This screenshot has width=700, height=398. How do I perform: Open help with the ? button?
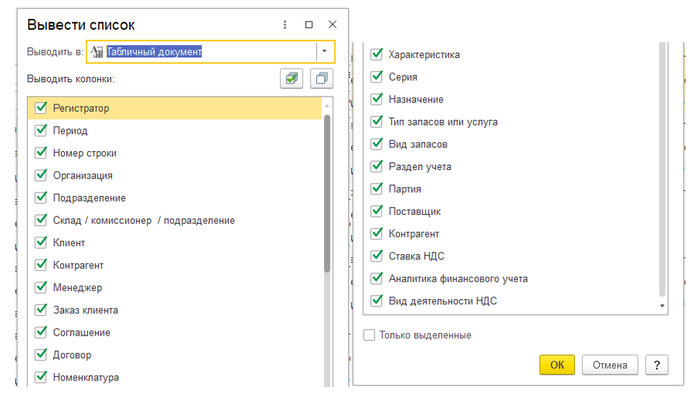point(657,365)
